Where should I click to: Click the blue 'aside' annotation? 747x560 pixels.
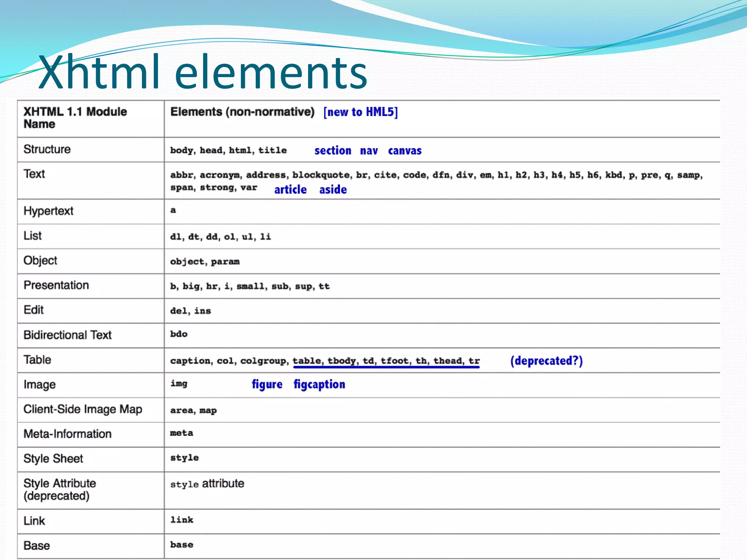pos(333,190)
